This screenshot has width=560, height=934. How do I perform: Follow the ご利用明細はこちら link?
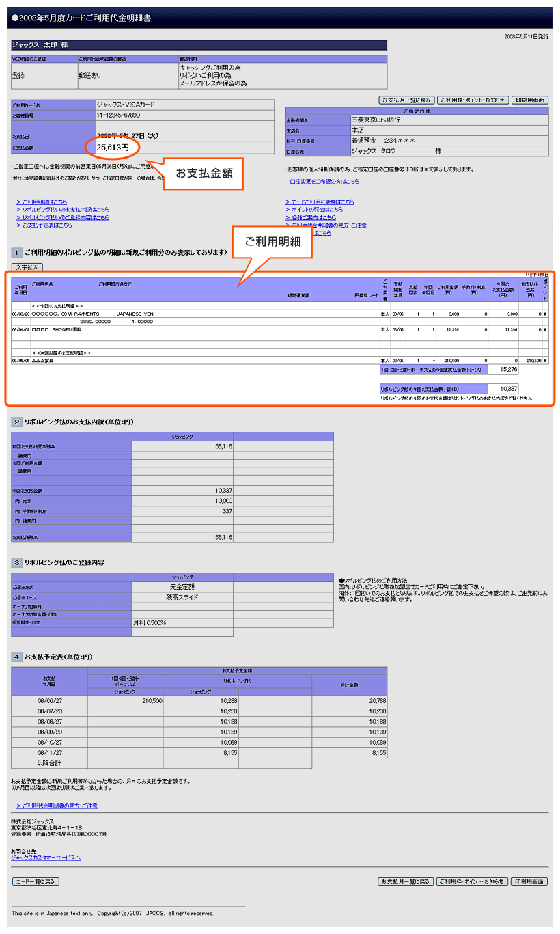point(42,202)
